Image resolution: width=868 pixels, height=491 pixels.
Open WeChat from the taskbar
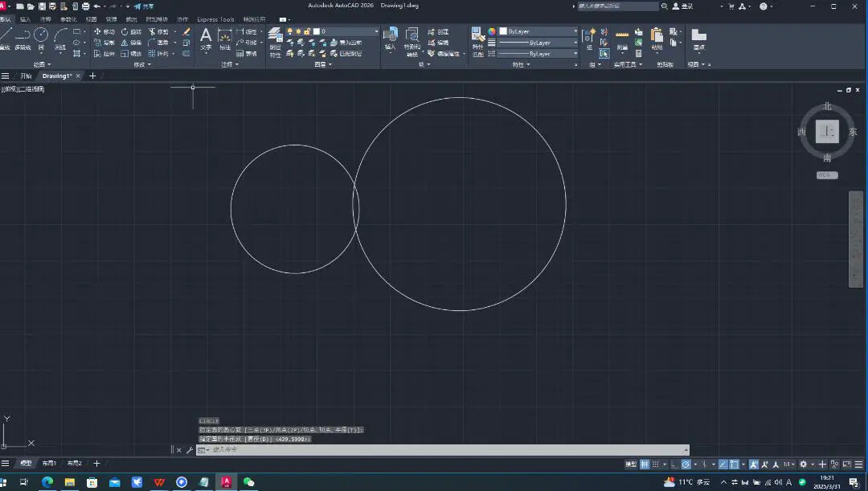(x=248, y=482)
